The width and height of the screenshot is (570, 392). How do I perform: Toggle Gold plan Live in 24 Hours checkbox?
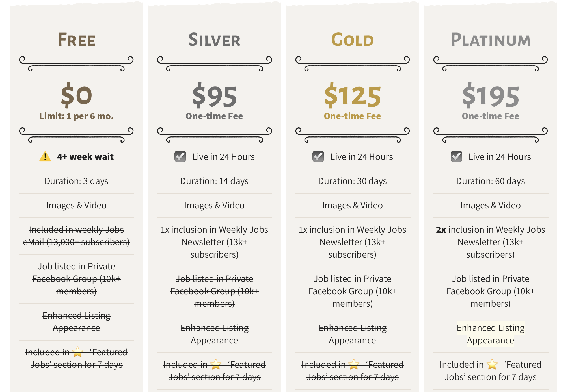click(x=318, y=156)
